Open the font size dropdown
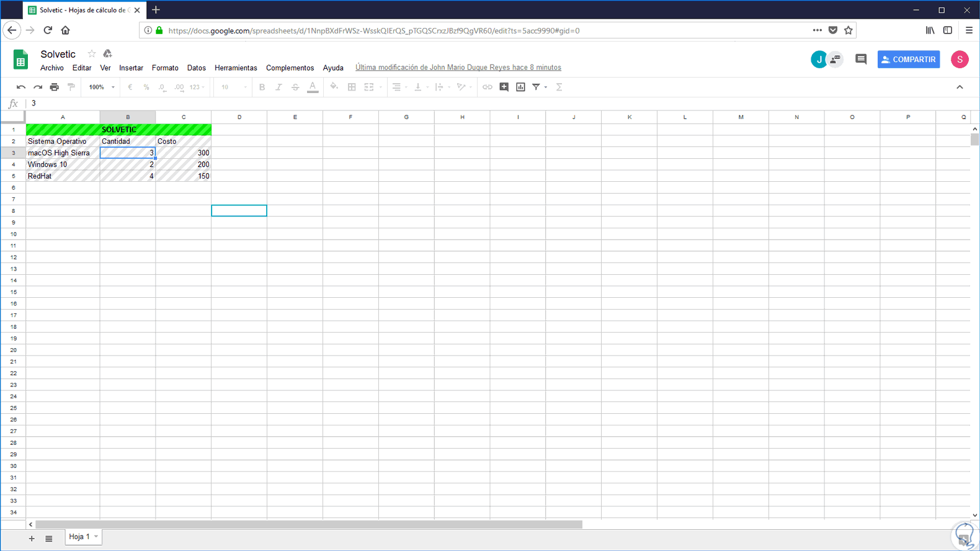 click(x=234, y=87)
